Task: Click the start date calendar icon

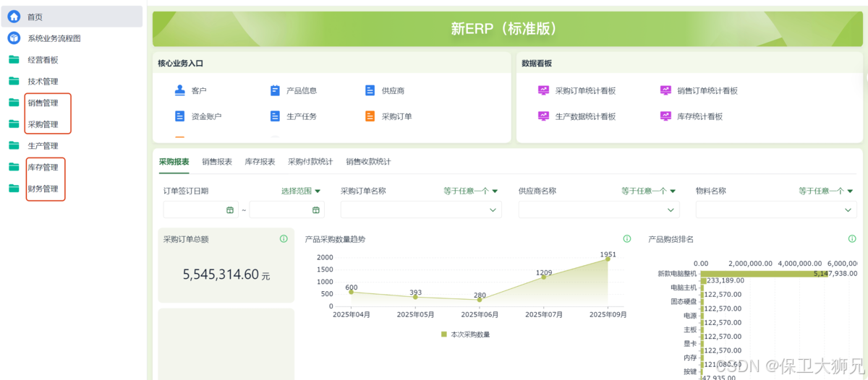Action: pyautogui.click(x=230, y=210)
